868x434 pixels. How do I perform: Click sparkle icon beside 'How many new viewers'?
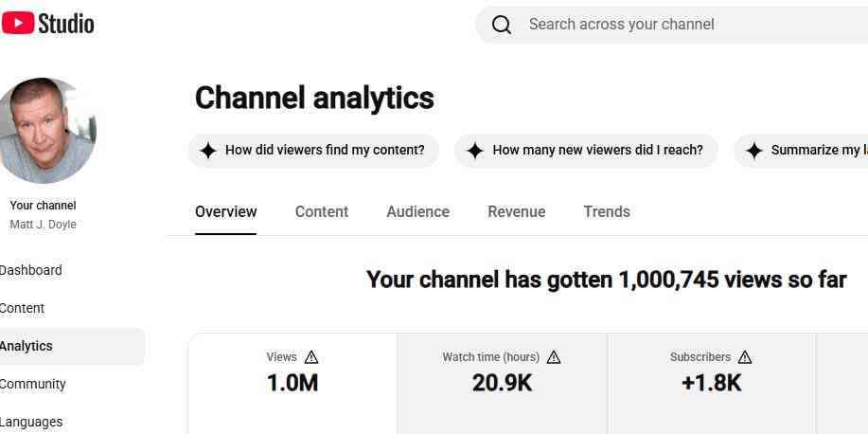[x=475, y=151]
